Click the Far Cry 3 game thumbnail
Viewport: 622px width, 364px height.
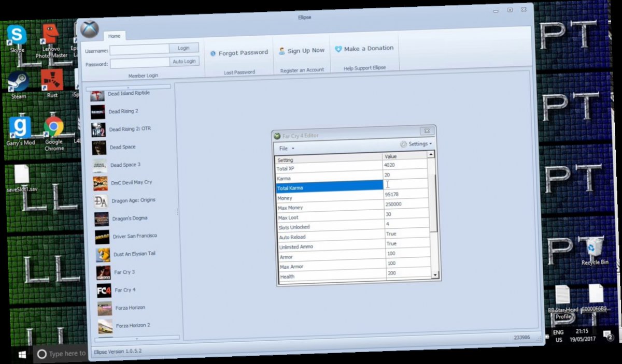(x=104, y=272)
